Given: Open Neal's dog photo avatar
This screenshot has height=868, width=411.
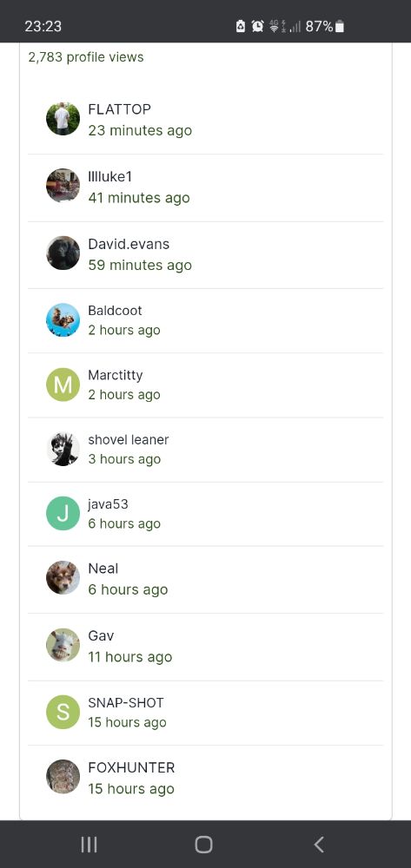Looking at the screenshot, I should 63,577.
